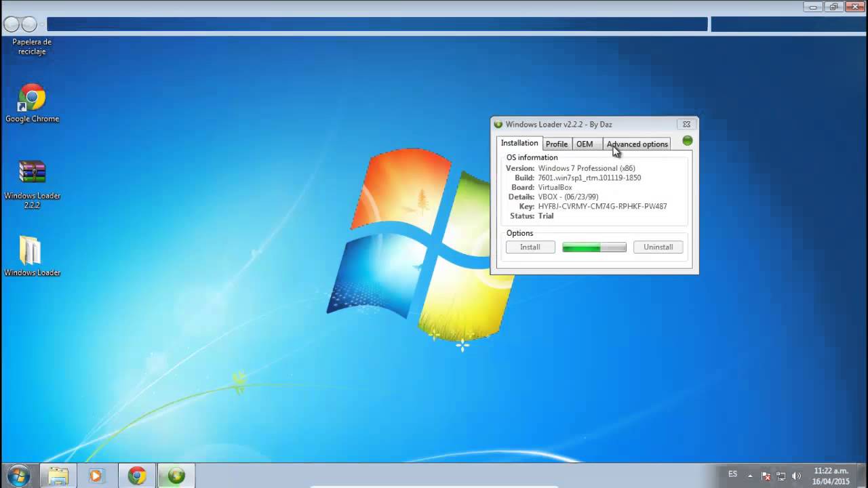Open the clock showing 11:22 a.m.
The height and width of the screenshot is (488, 868).
(x=831, y=476)
